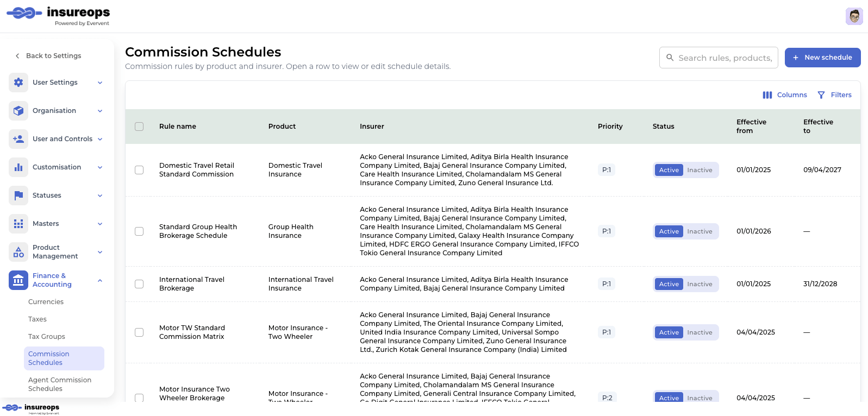Click Effective to column header

(x=818, y=127)
